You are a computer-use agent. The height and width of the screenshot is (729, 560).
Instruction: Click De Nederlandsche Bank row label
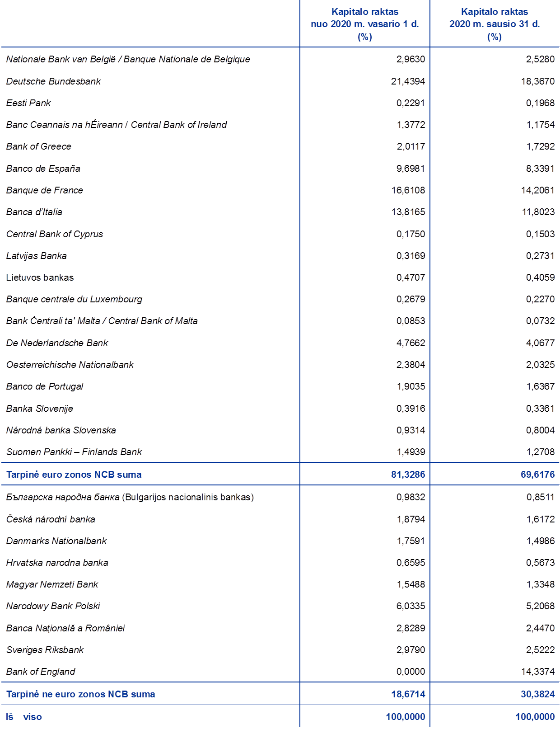click(57, 343)
